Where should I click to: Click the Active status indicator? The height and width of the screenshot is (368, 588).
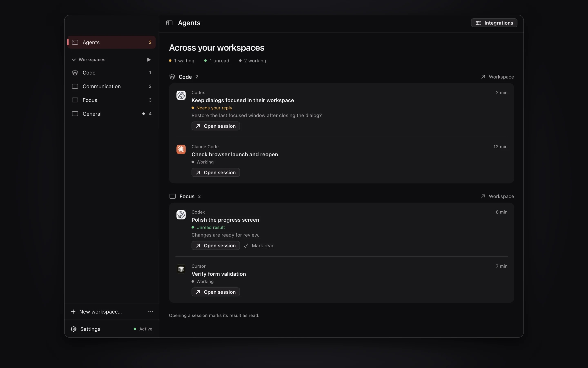click(x=143, y=329)
